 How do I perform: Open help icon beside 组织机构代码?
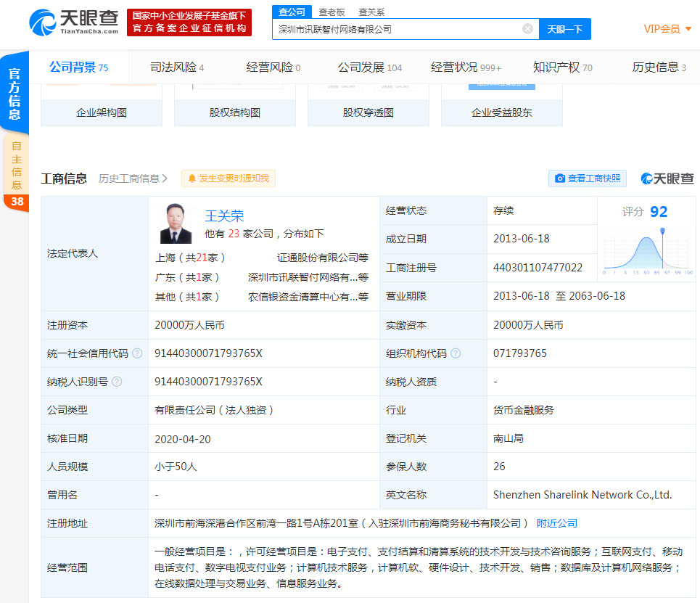[456, 353]
